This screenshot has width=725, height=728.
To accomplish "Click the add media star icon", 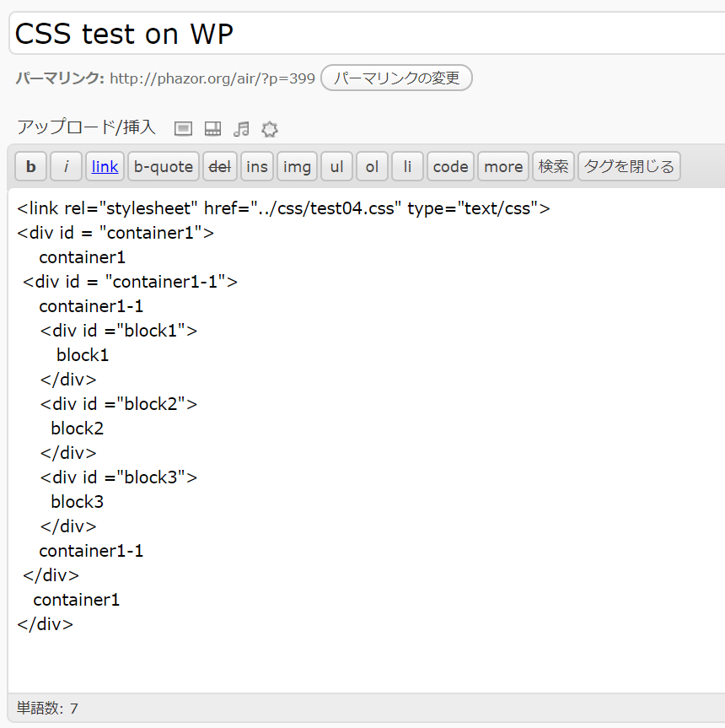I will point(270,128).
